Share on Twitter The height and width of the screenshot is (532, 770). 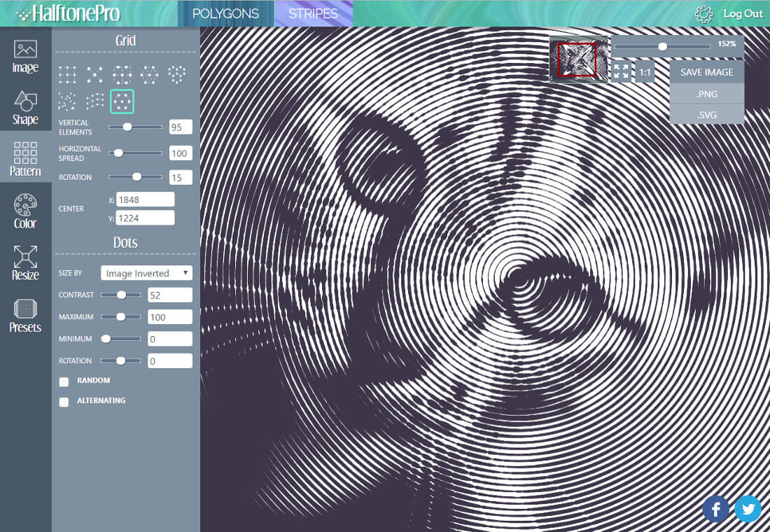748,508
